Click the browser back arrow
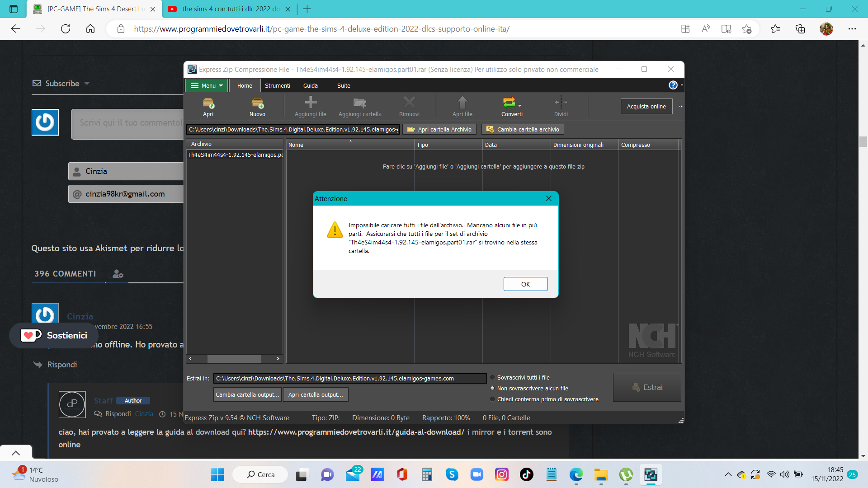 point(16,29)
